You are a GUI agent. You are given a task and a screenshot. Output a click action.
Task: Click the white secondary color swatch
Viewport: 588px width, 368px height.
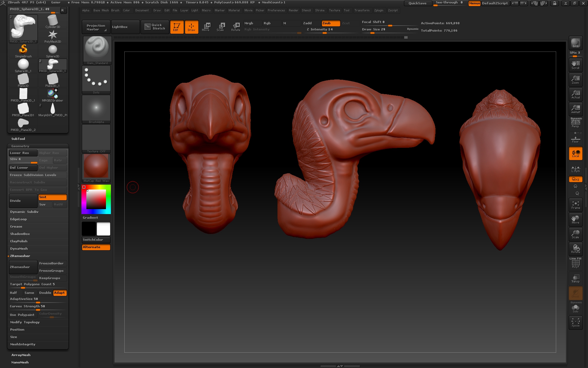click(x=104, y=229)
